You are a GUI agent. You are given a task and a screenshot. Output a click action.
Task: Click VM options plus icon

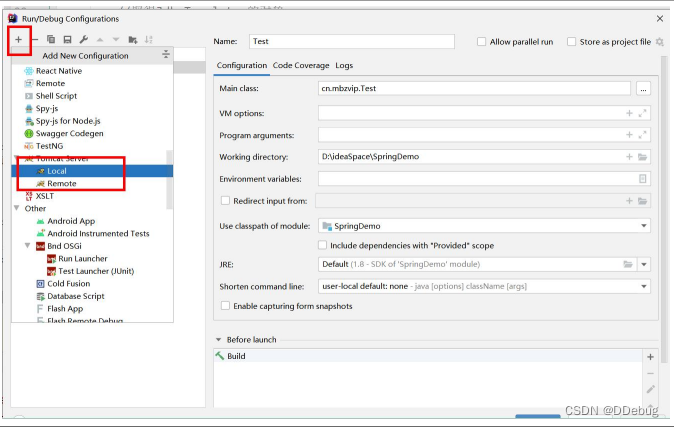[x=629, y=113]
